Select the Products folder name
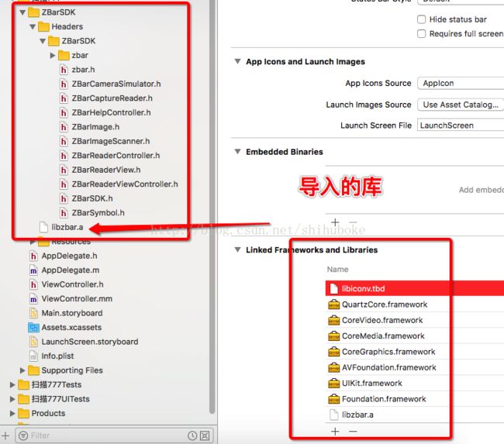This screenshot has height=444, width=504. coord(48,413)
